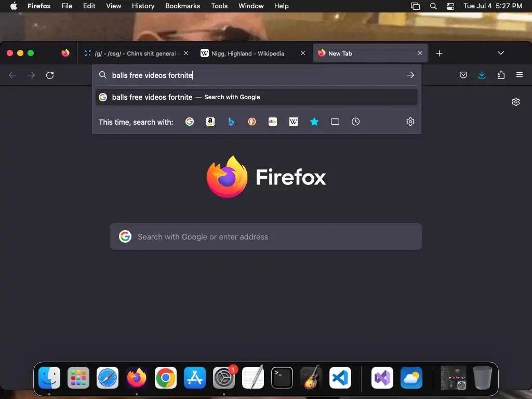Screen dimensions: 532x399
Task: Open a new tab with the plus button
Action: point(439,54)
